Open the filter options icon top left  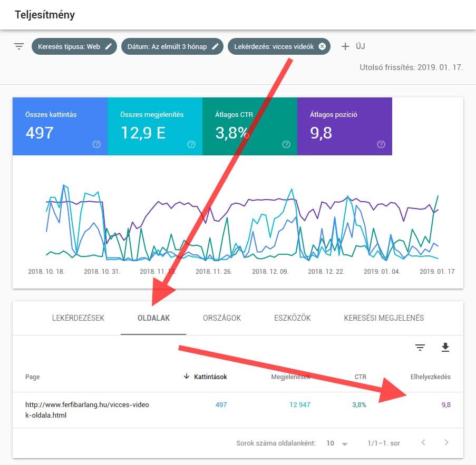[19, 46]
